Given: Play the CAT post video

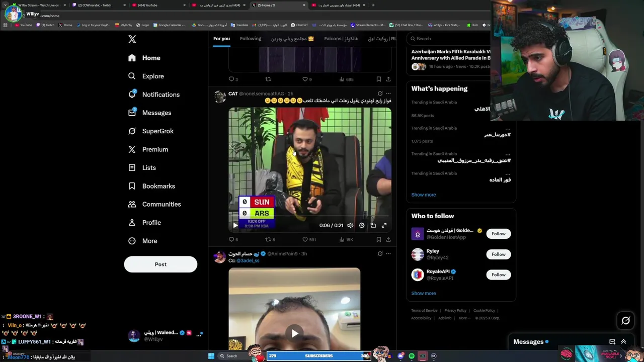Looking at the screenshot, I should click(235, 226).
